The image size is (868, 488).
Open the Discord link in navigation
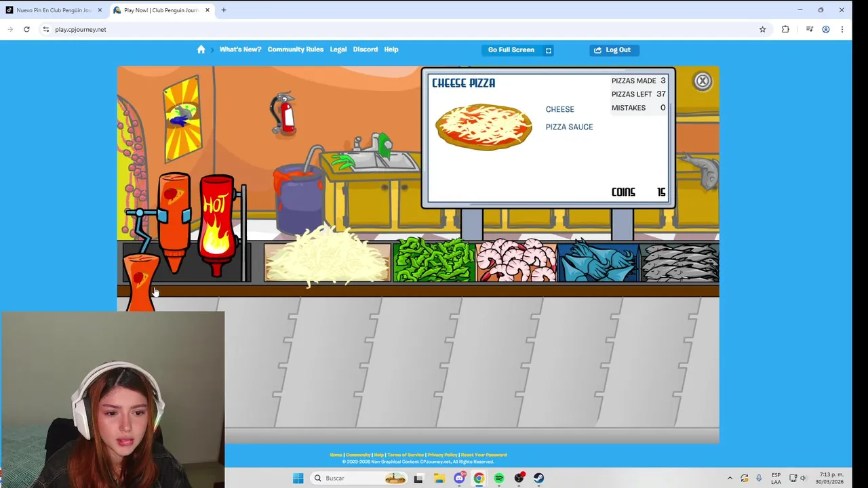[x=365, y=49]
